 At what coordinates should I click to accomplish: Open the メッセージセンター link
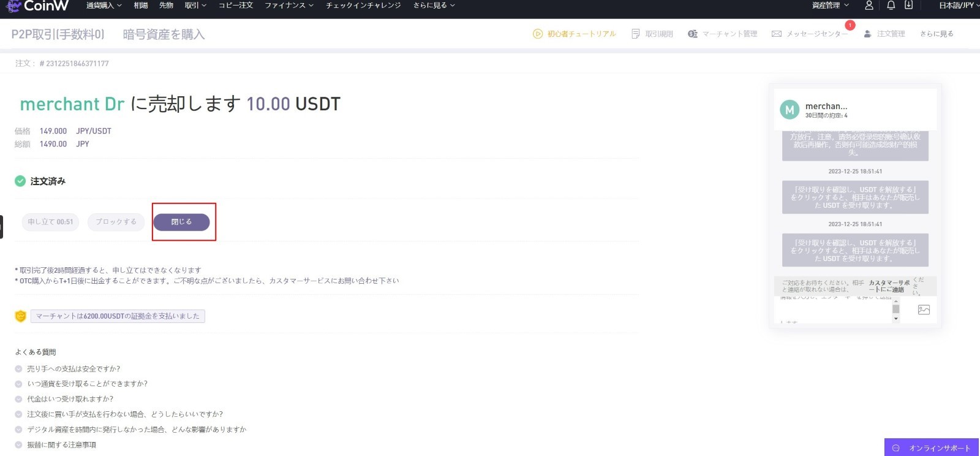pyautogui.click(x=817, y=34)
